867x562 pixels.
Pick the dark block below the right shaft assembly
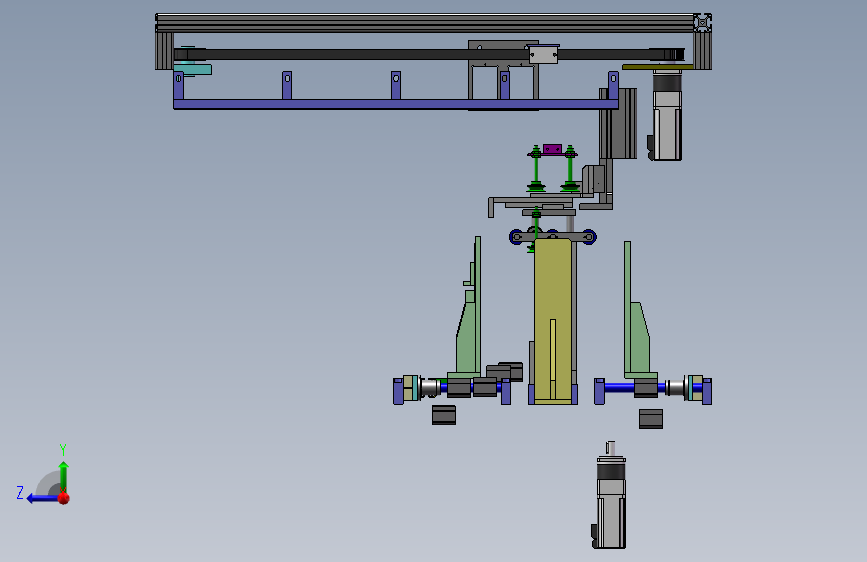pyautogui.click(x=651, y=419)
